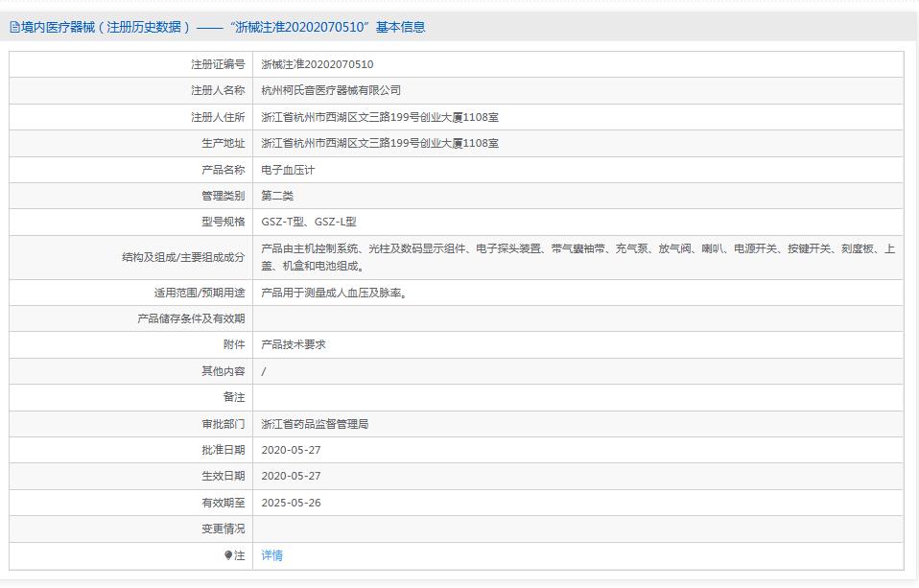The image size is (919, 588).
Task: Click the marker pin icon beside 注 label
Action: tap(227, 554)
